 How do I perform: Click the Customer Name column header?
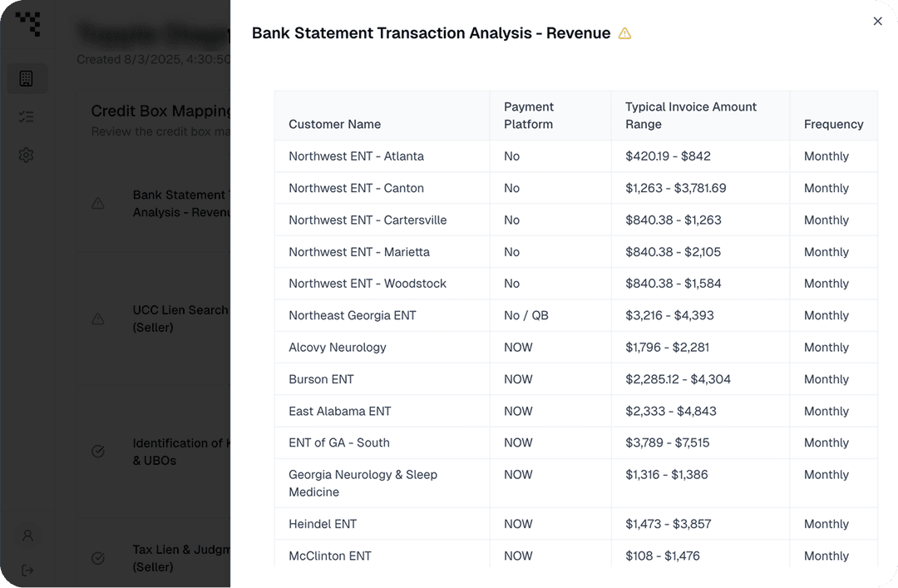pos(334,125)
